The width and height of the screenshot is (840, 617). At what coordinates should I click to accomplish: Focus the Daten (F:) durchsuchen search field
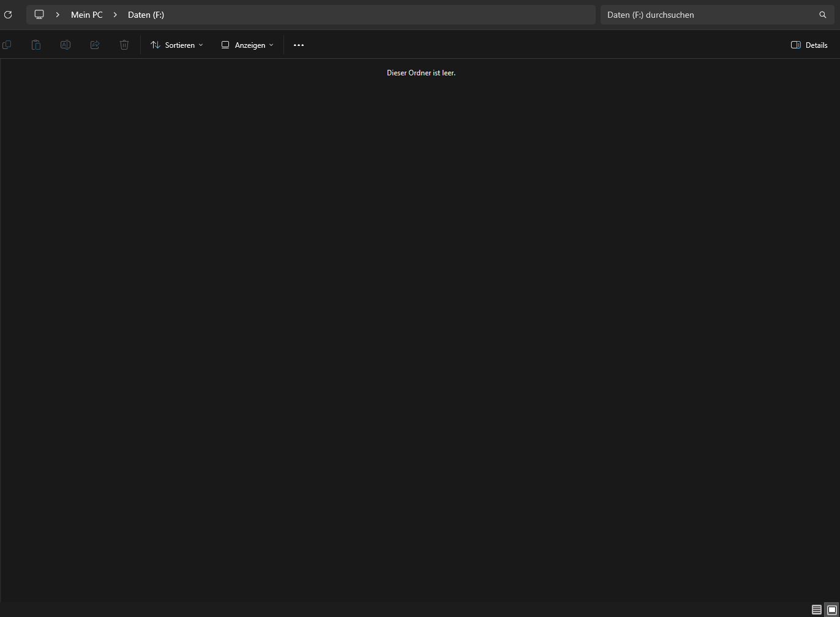tap(717, 15)
